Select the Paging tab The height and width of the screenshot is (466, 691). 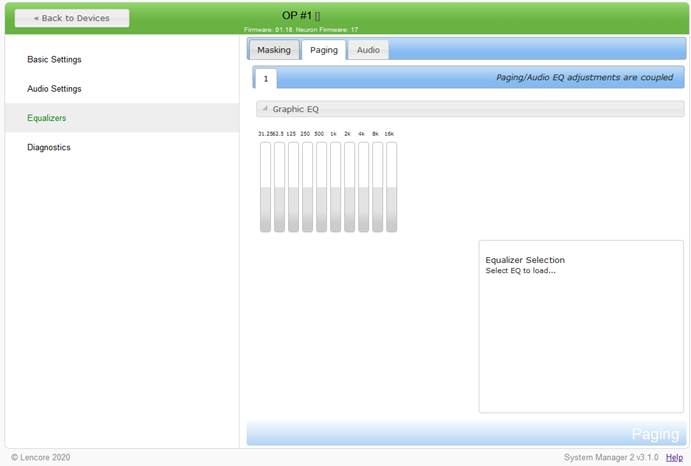[x=324, y=50]
